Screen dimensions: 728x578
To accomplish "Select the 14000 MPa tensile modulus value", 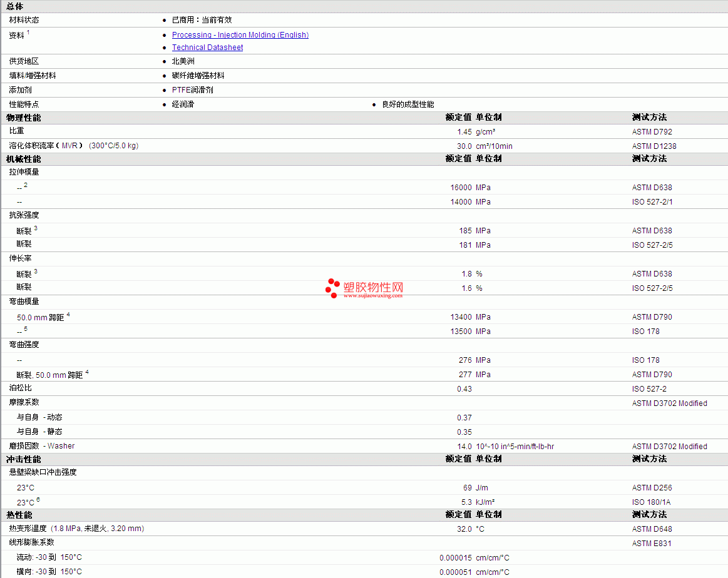I will coord(470,202).
